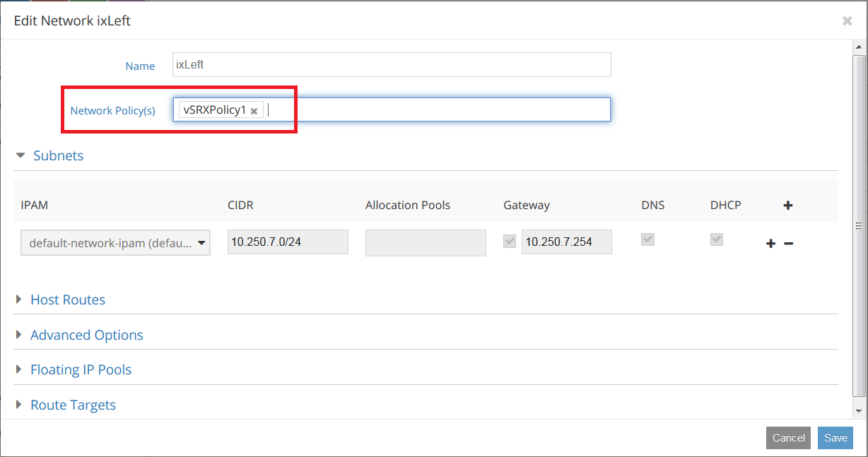Open the default-network-ipam IPAM dropdown
This screenshot has height=457, width=868.
(x=115, y=243)
